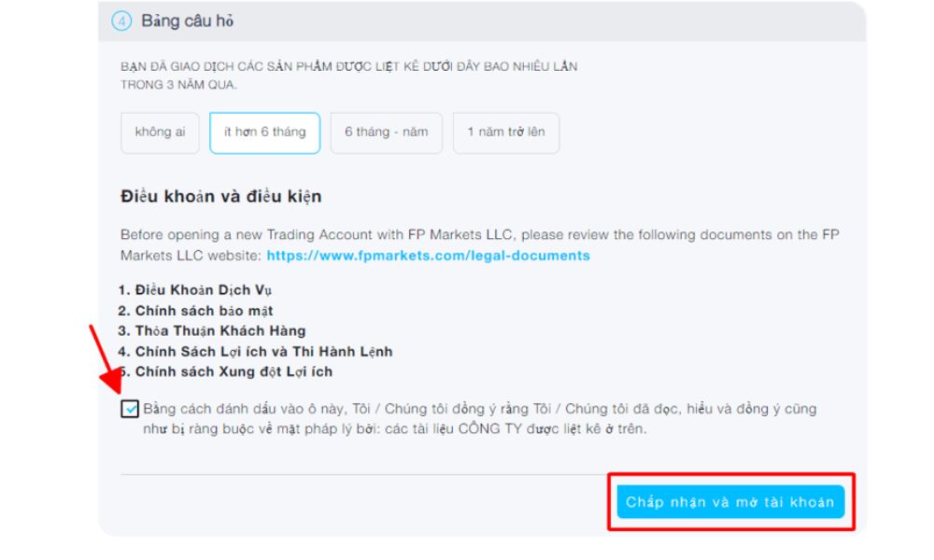The height and width of the screenshot is (560, 934).
Task: Click the "Điều khoản và điều kiện" heading
Action: coord(220,196)
